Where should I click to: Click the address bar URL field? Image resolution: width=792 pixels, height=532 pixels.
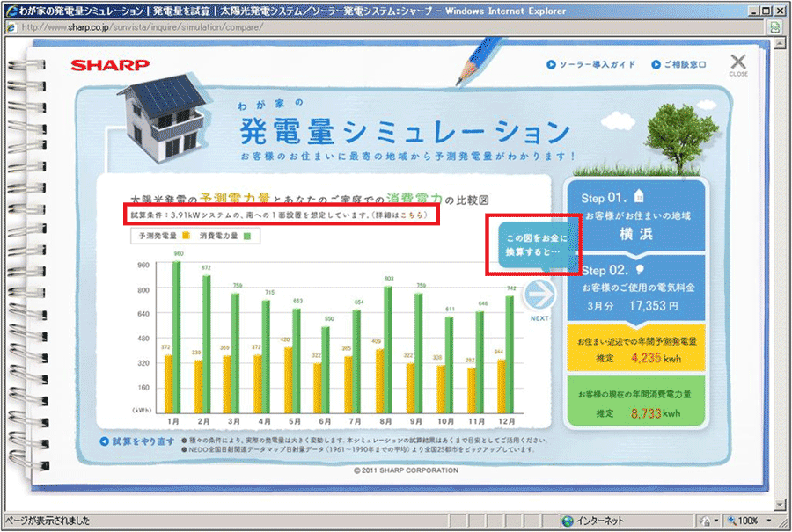coord(352,27)
